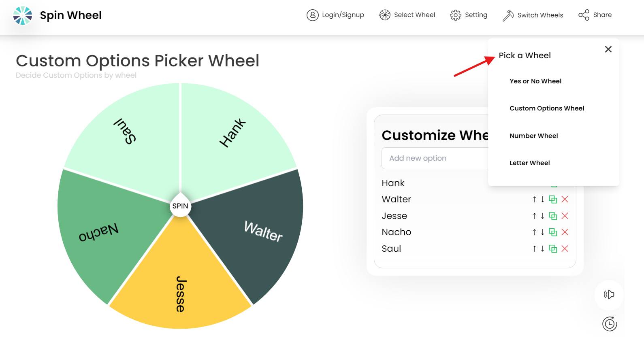Switch to the Yes or No Wheel
The image size is (644, 342).
coord(535,81)
